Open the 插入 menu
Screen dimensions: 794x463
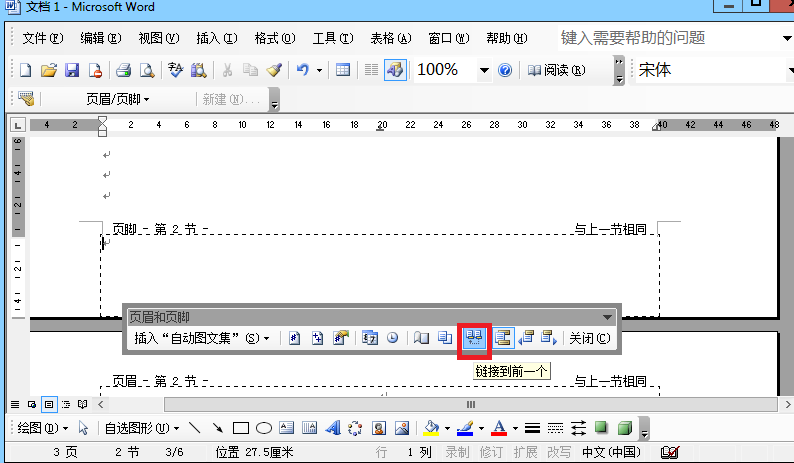click(217, 38)
